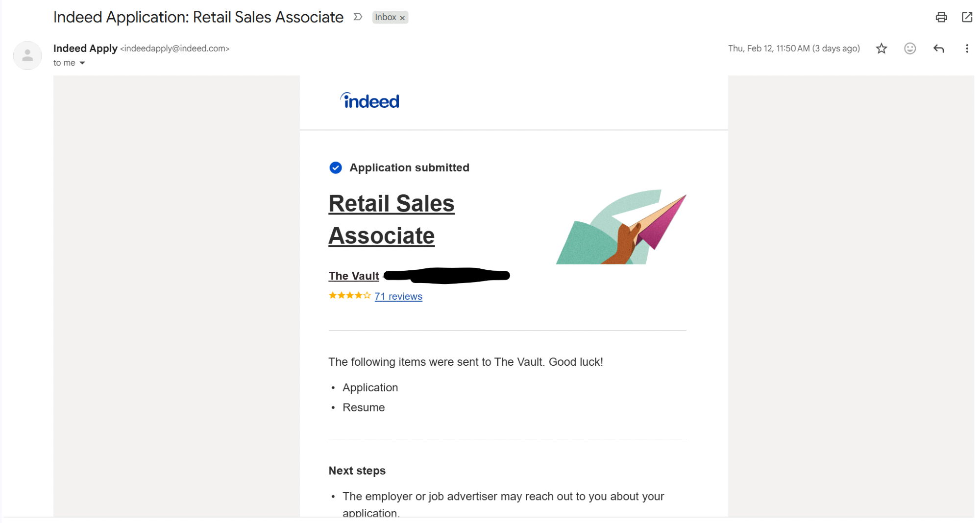Screen dimensions: 980x523
Task: Click the star rating for The Vault
Action: (x=349, y=295)
